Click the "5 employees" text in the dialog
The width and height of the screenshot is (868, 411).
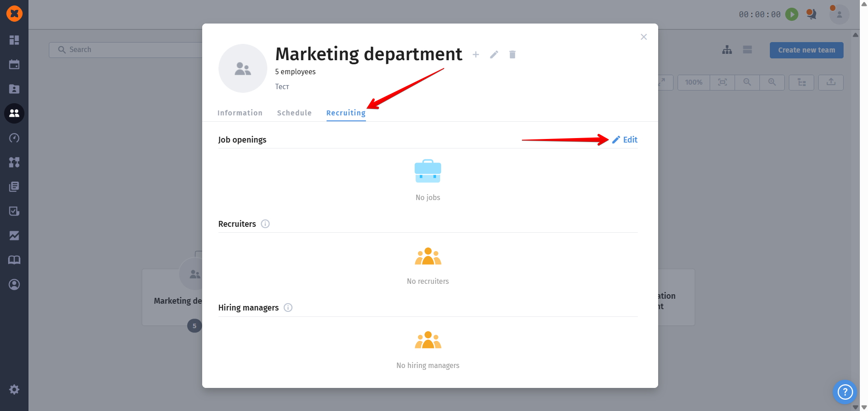(295, 72)
